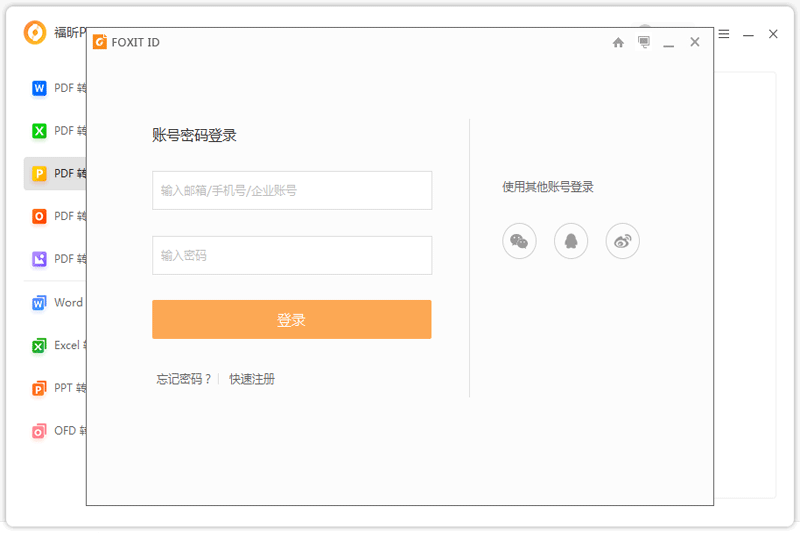Choose the Excel conversion sidebar item
The image size is (800, 533).
coord(55,346)
